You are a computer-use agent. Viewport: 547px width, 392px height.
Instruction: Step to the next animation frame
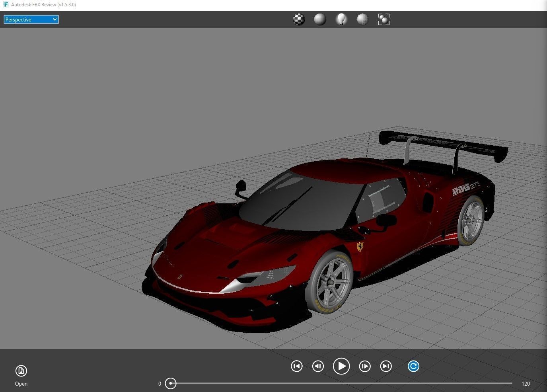(x=364, y=366)
